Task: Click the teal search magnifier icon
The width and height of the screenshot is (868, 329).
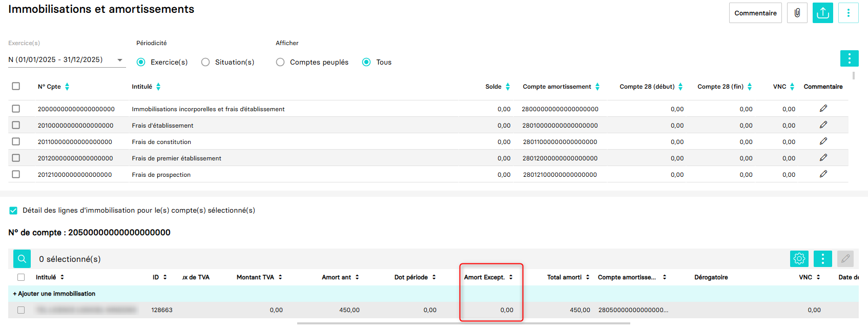Action: click(x=22, y=259)
